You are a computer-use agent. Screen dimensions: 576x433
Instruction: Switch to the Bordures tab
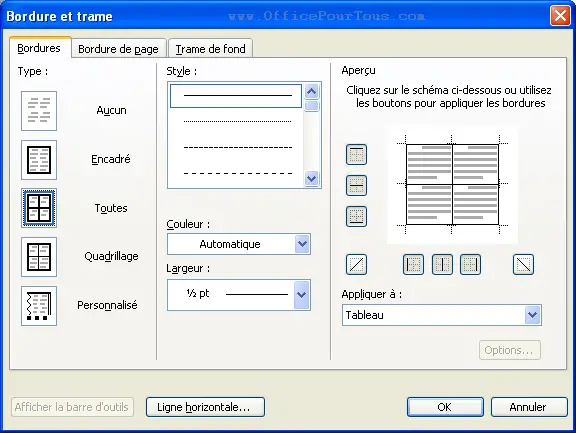(39, 48)
